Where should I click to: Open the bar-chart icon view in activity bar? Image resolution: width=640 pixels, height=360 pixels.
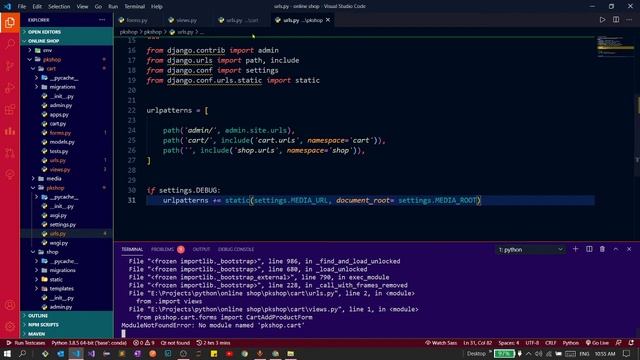(10, 131)
